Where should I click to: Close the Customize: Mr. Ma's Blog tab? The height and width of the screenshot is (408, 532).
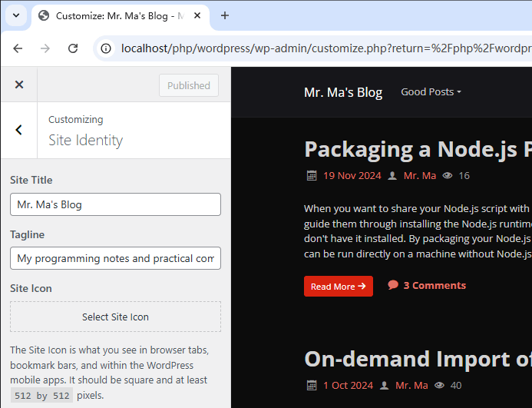coord(197,15)
